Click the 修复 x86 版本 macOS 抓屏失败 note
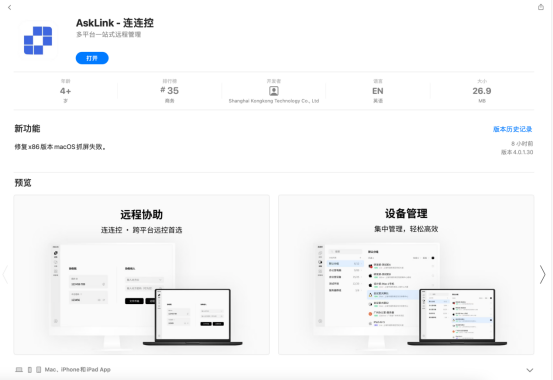 tap(60, 147)
